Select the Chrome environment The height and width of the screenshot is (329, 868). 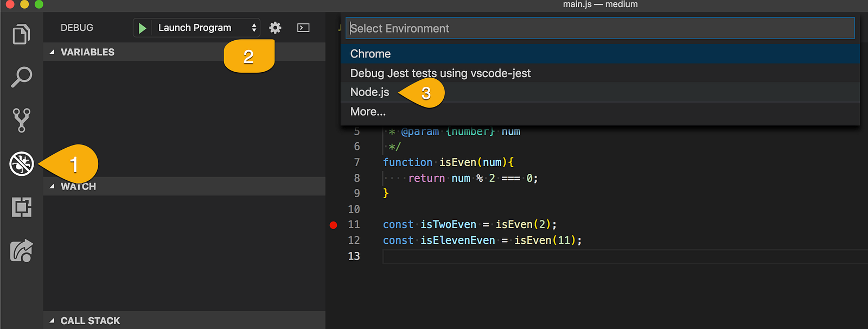pos(371,54)
